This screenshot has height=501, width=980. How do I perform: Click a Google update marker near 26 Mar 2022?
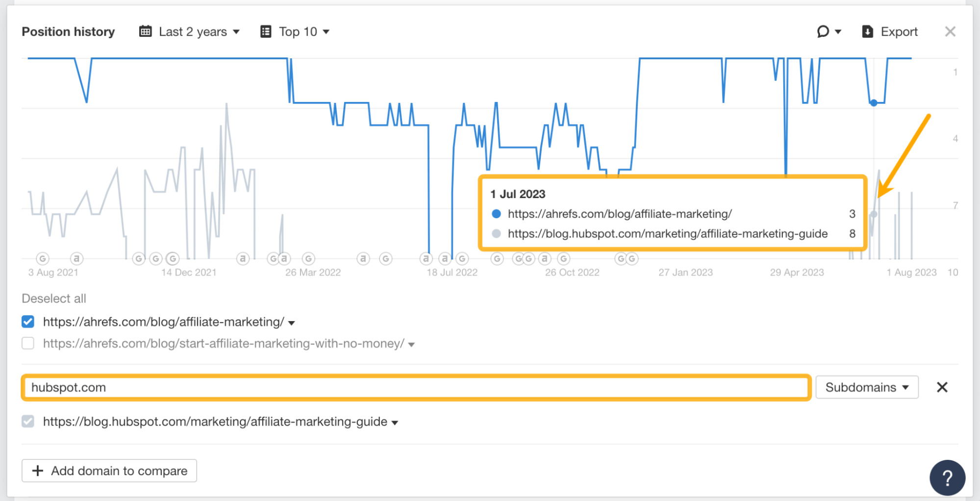point(308,258)
